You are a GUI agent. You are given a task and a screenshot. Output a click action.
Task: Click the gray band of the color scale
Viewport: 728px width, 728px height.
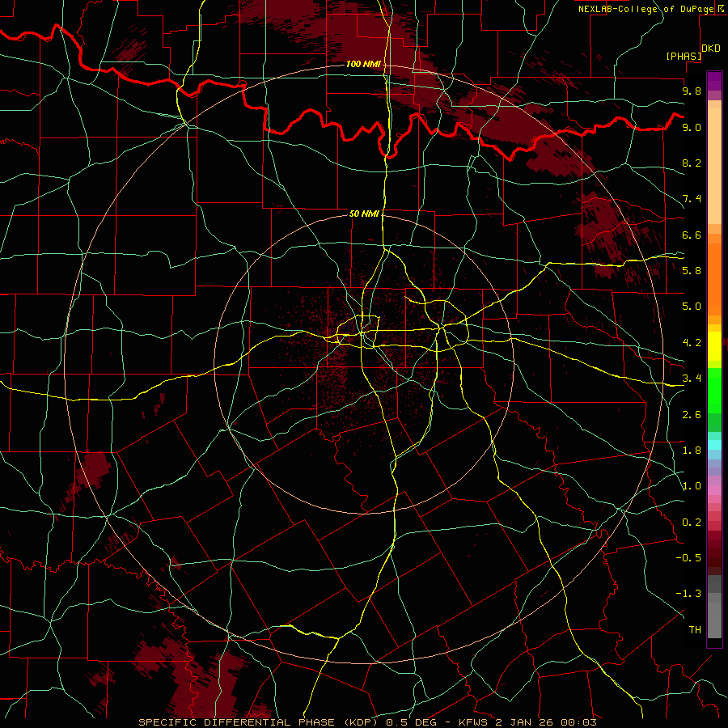(x=714, y=607)
